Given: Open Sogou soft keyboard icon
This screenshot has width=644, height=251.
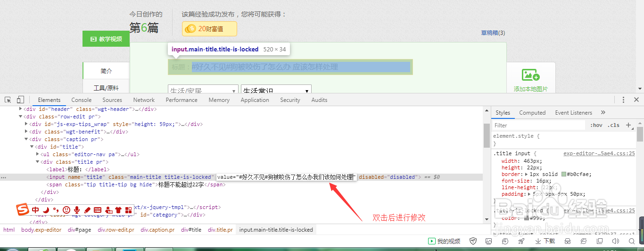Looking at the screenshot, I should pos(98,210).
